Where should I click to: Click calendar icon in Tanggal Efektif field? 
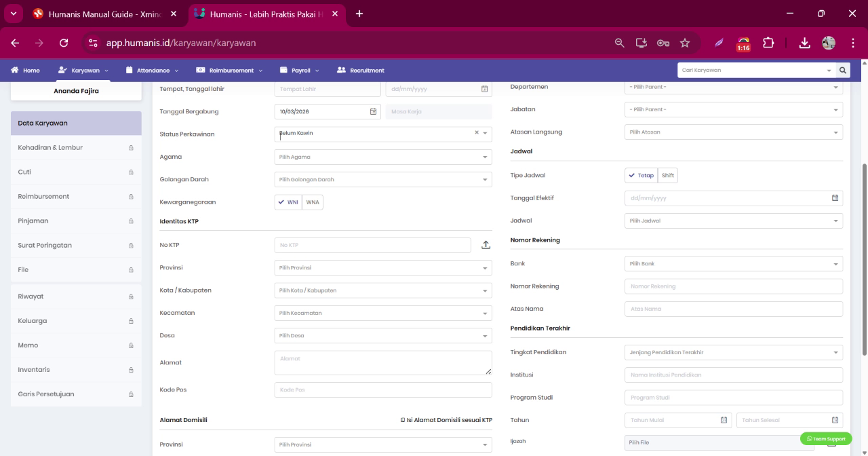point(835,198)
